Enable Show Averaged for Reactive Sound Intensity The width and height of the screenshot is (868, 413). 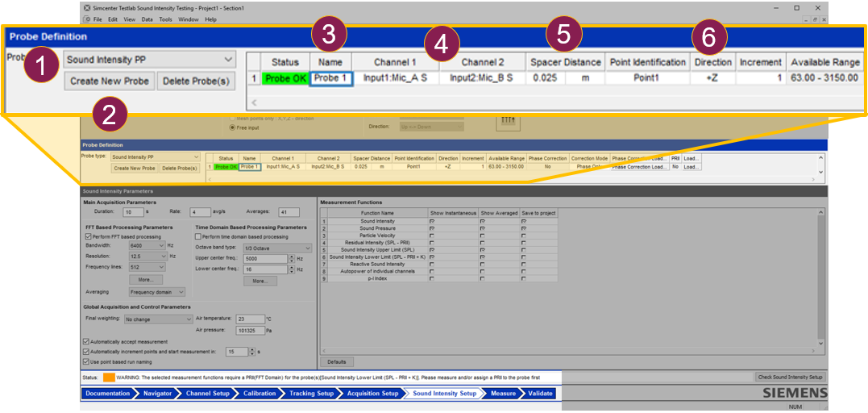point(482,265)
